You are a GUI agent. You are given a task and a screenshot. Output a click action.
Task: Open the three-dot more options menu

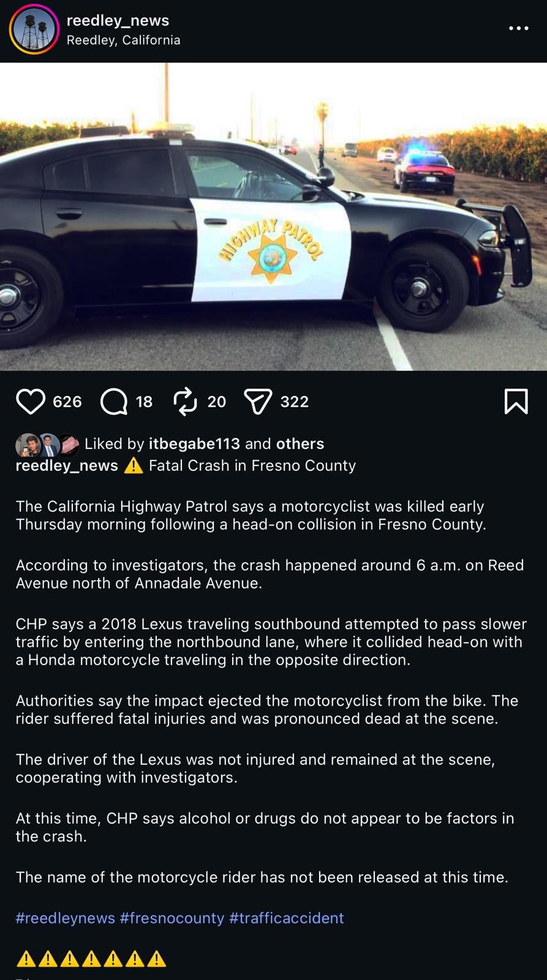click(518, 28)
